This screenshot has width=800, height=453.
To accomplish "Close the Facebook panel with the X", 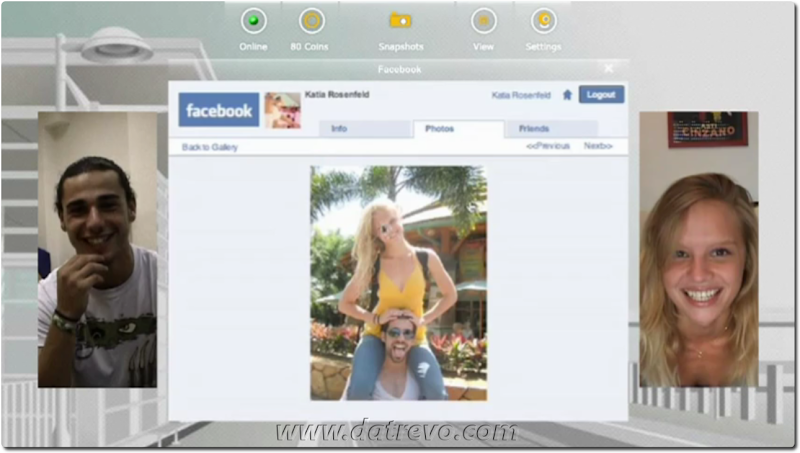I will (x=608, y=68).
